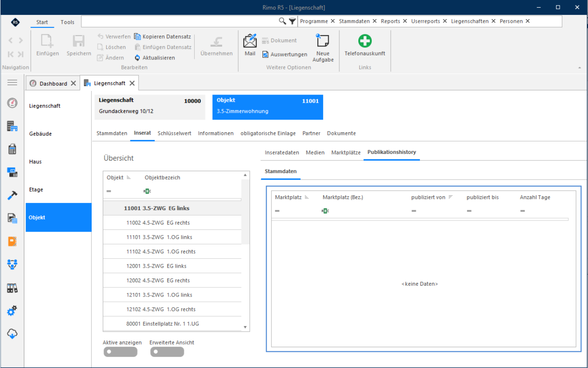Open the gears settings icon in sidebar
The image size is (588, 368).
[x=12, y=310]
